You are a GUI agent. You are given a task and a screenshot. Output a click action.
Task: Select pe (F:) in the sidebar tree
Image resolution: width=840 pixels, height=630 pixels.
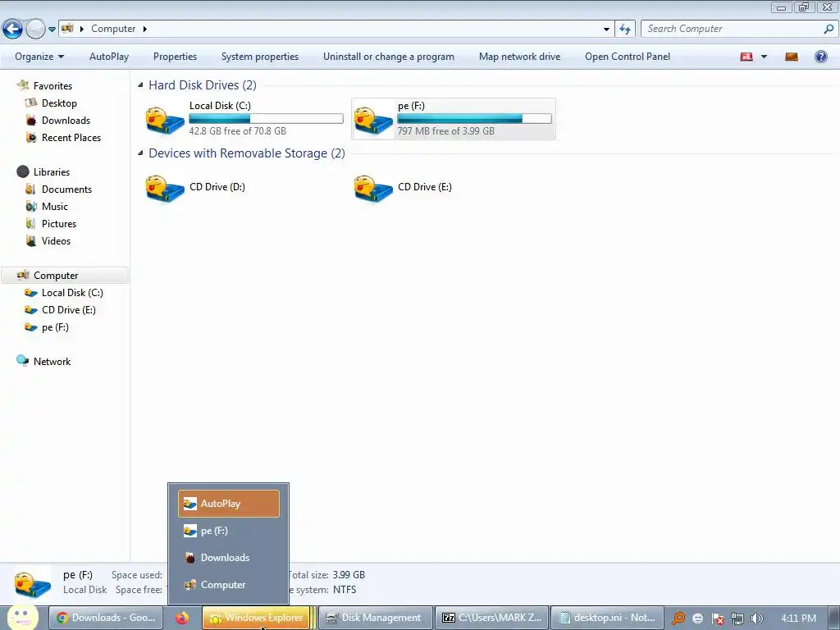[55, 327]
